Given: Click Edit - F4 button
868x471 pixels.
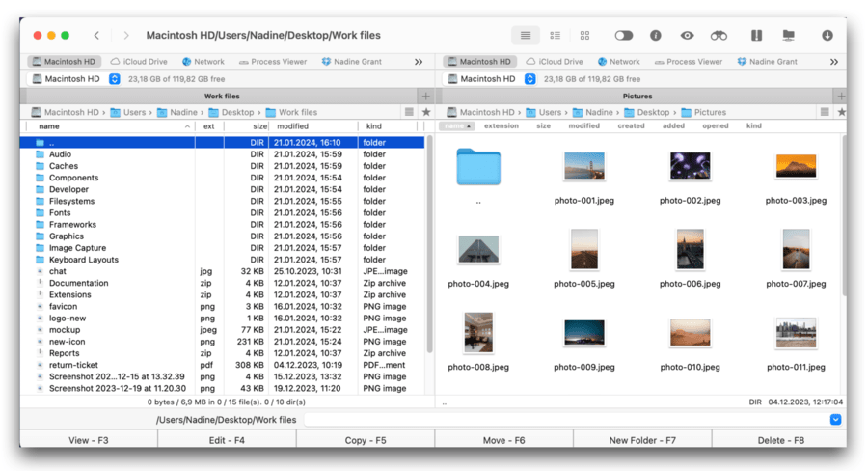Looking at the screenshot, I should click(x=227, y=440).
